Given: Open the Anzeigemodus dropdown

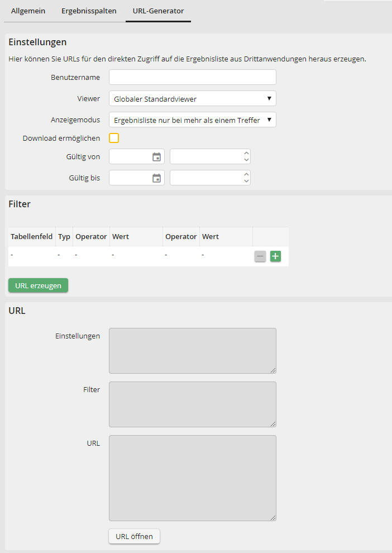Looking at the screenshot, I should [192, 120].
